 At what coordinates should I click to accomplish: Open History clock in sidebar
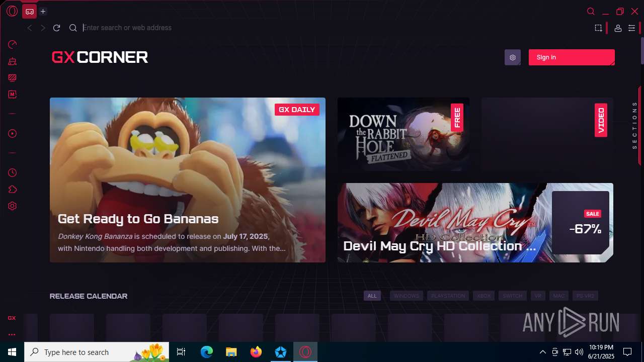13,172
